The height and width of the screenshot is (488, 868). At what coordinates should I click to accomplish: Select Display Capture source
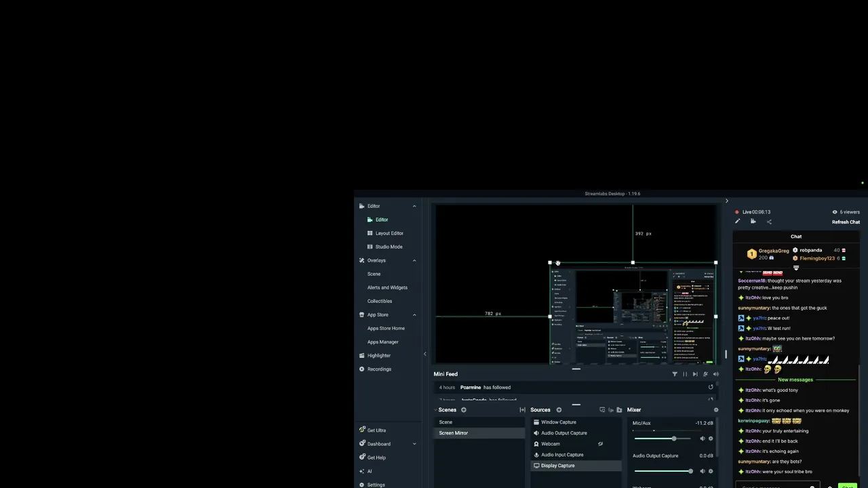pyautogui.click(x=576, y=466)
